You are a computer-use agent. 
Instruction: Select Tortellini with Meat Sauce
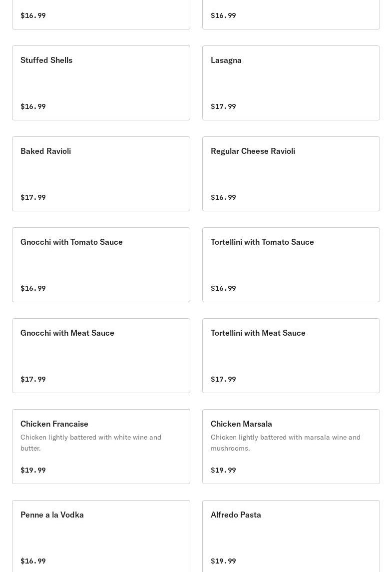click(x=291, y=356)
